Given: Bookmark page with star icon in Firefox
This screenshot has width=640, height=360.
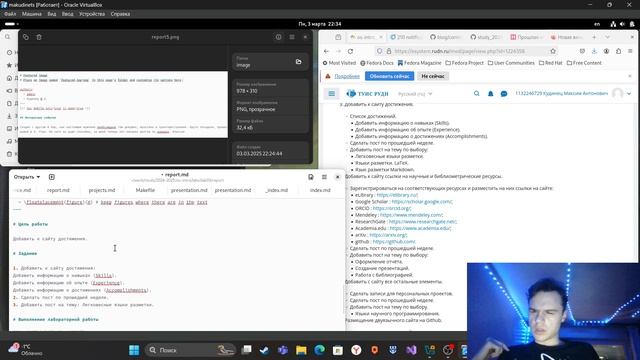Looking at the screenshot, I should 553,51.
